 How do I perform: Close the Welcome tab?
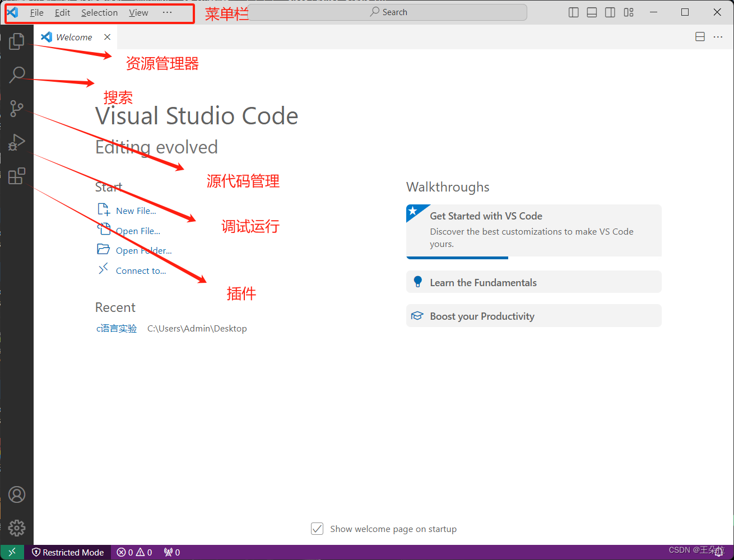tap(107, 37)
